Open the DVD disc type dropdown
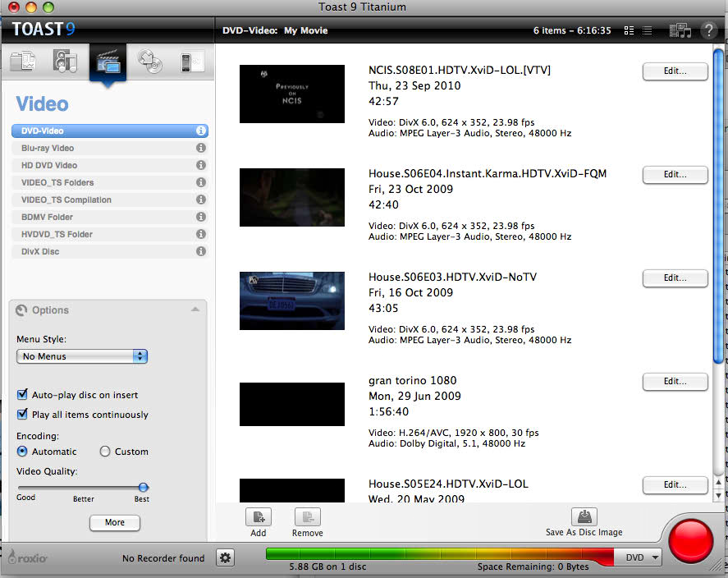728x578 pixels. point(638,557)
